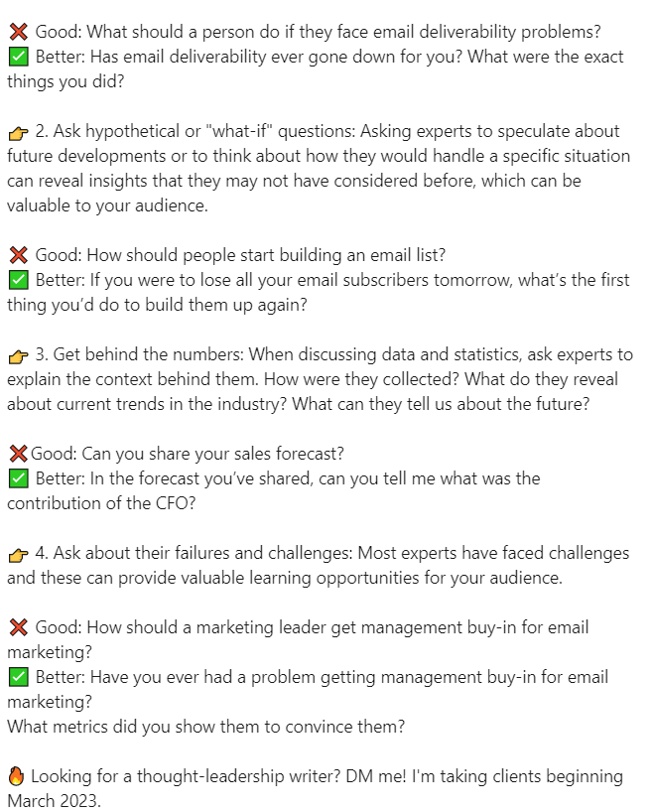This screenshot has width=651, height=812.
Task: Click the green check before "Have you ever had a problem"
Action: point(17,677)
